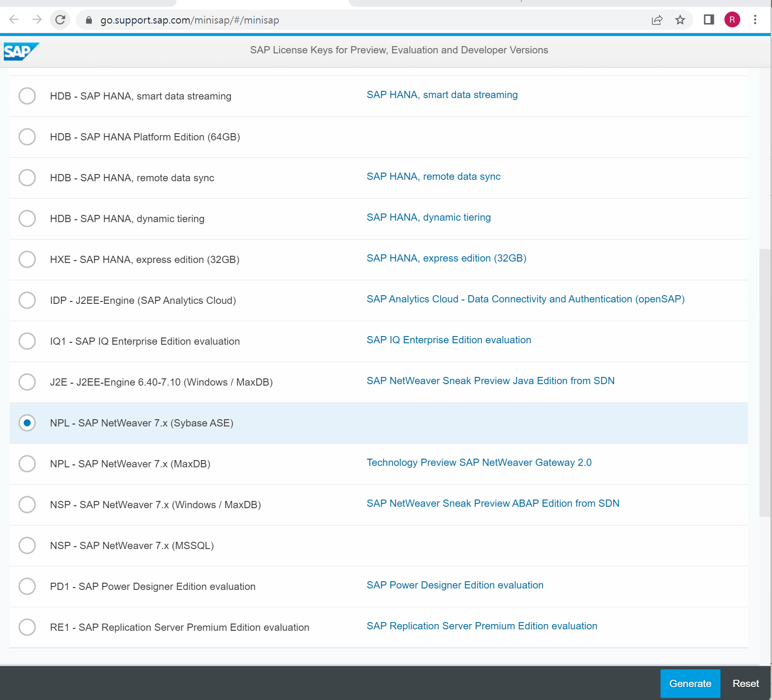Select HDB SAP HANA Platform Edition (64GB) radio
Image resolution: width=772 pixels, height=700 pixels.
[x=27, y=137]
